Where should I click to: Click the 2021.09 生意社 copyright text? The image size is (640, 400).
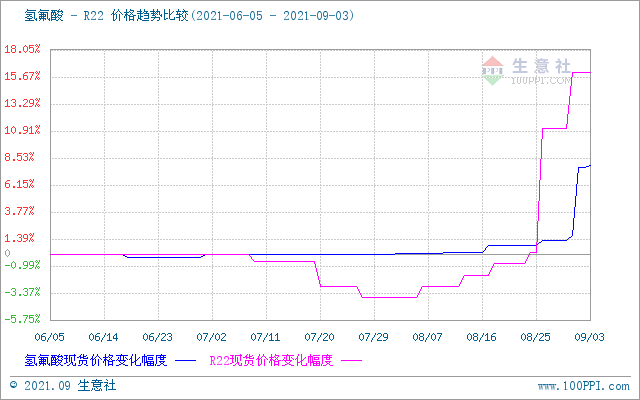click(x=70, y=386)
